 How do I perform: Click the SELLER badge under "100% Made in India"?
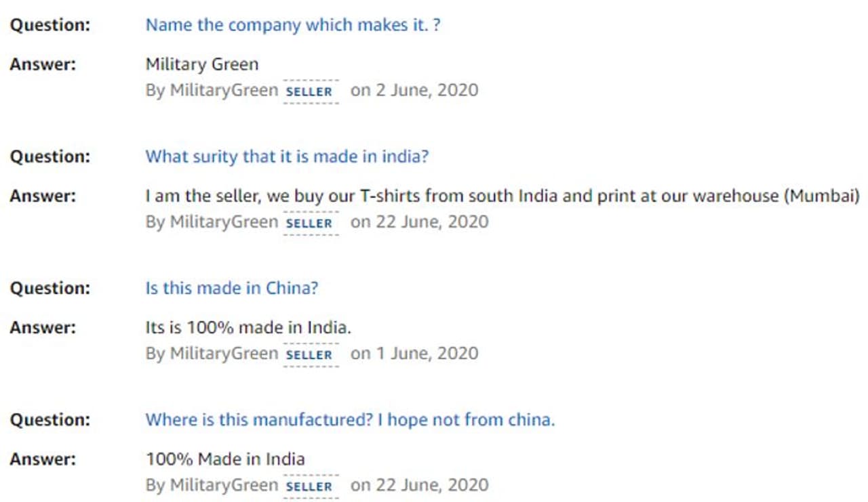[x=310, y=486]
